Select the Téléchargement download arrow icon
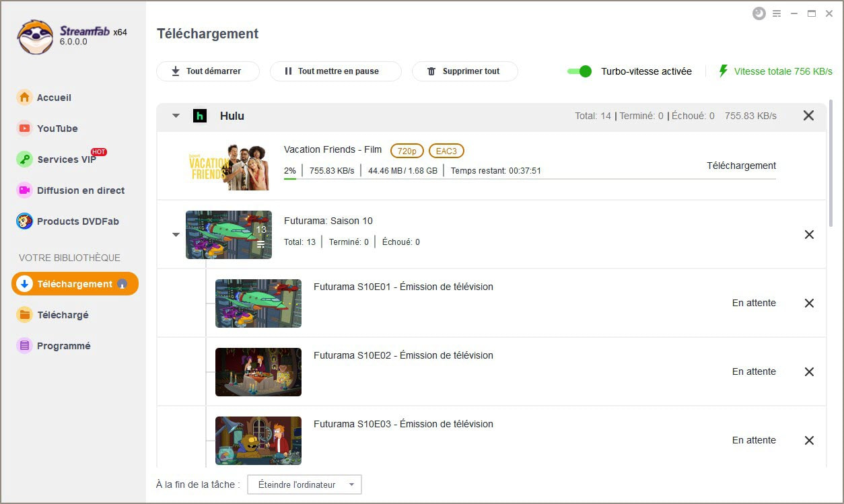844x504 pixels. click(24, 284)
